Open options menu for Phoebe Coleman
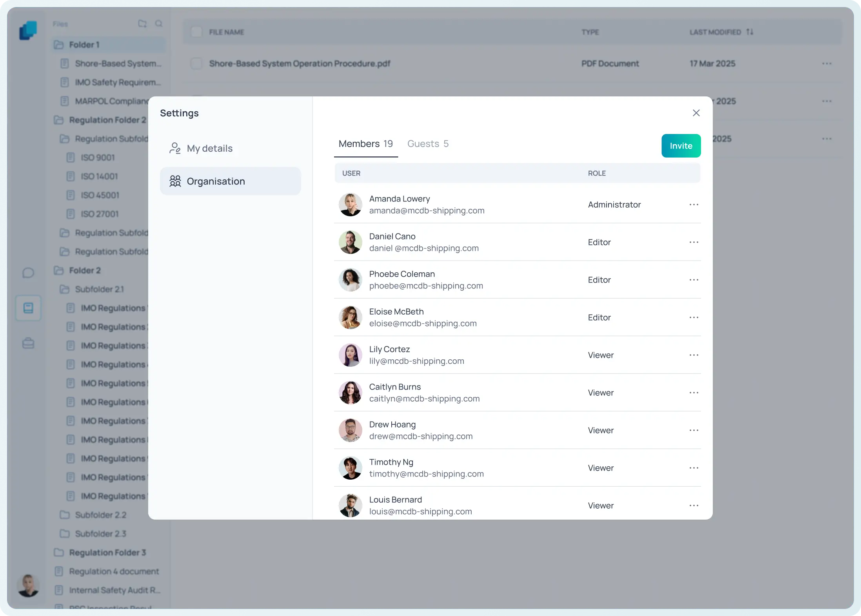The height and width of the screenshot is (616, 861). (694, 280)
